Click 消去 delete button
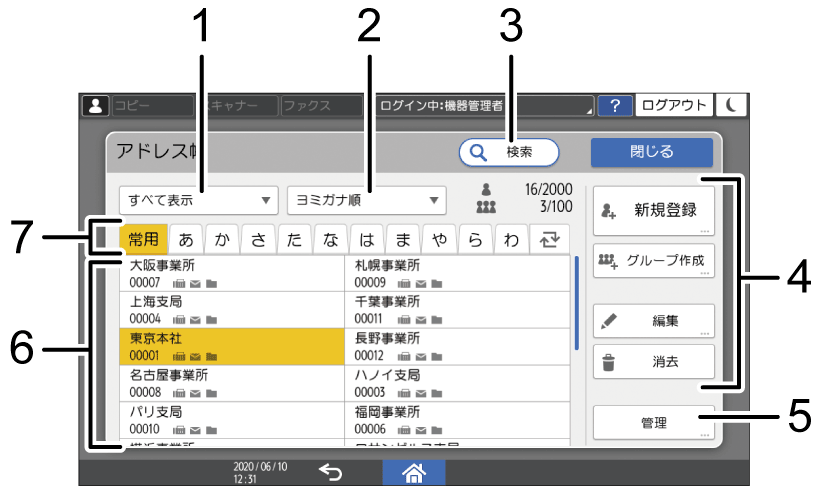Image resolution: width=815 pixels, height=493 pixels. coord(654,361)
